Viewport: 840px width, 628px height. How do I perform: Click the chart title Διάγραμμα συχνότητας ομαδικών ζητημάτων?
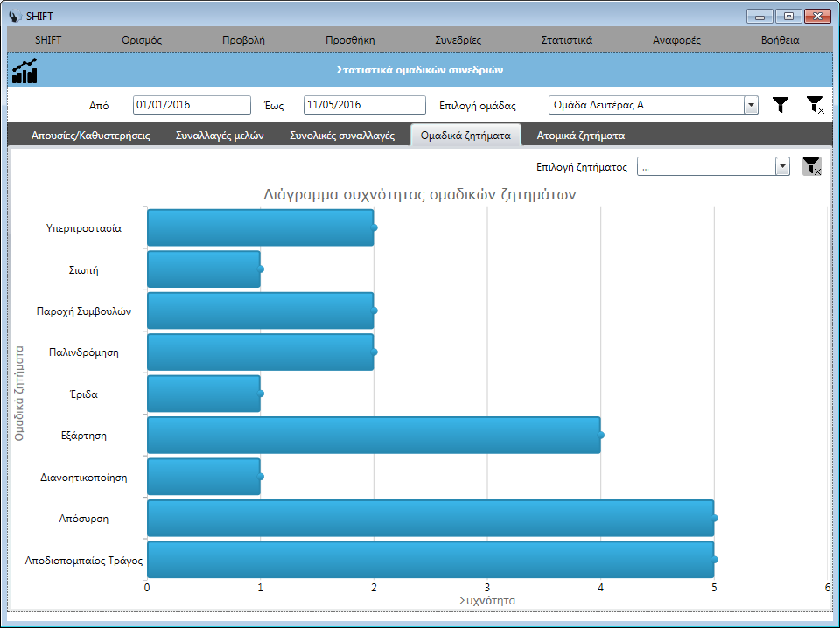[x=419, y=194]
